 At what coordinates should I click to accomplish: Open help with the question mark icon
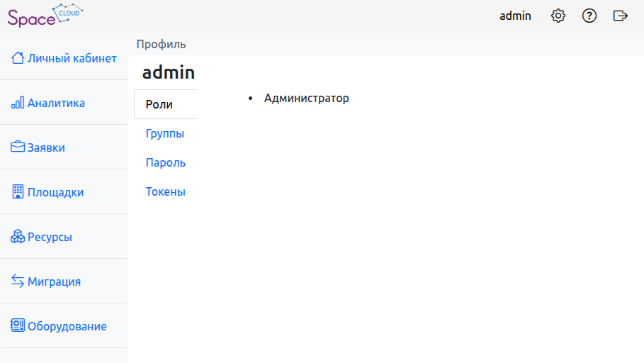coord(589,16)
